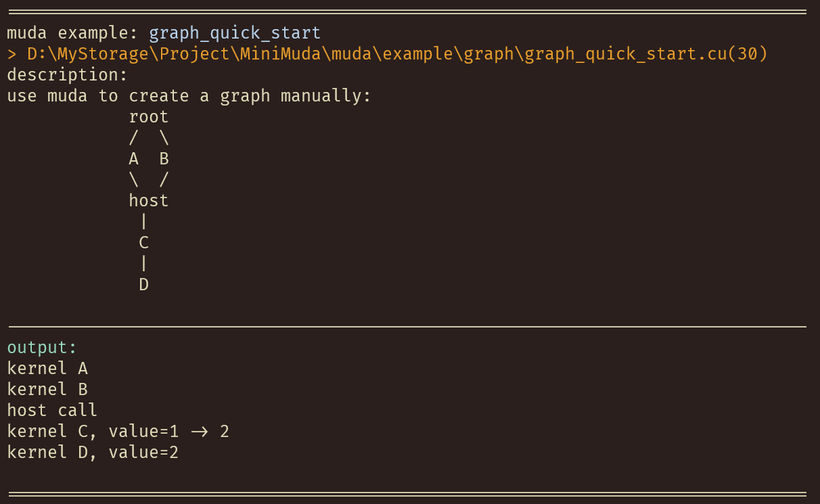The image size is (820, 504).
Task: Click the 'host call' output line
Action: pyautogui.click(x=52, y=411)
